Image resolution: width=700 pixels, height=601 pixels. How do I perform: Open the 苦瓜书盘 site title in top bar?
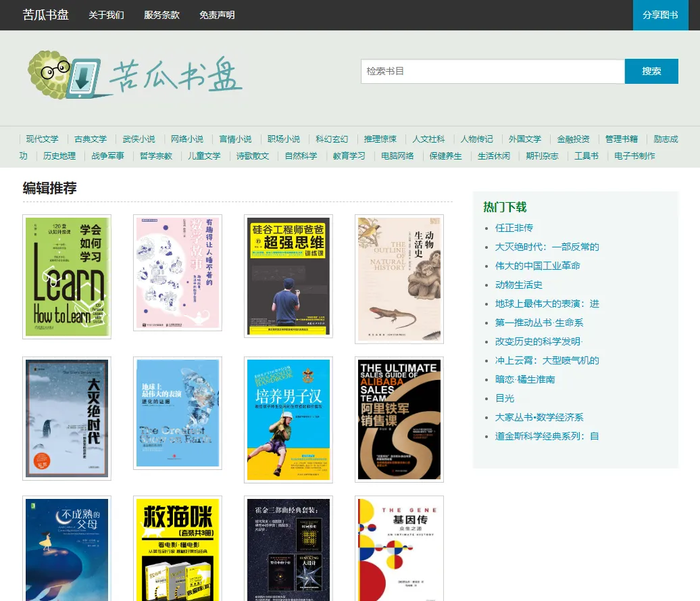(x=45, y=15)
